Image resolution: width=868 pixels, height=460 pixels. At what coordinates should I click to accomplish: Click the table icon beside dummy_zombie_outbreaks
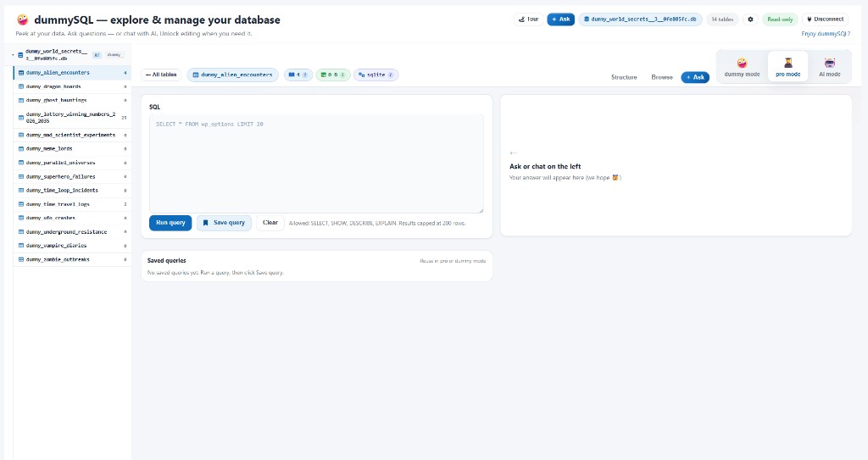click(x=21, y=259)
